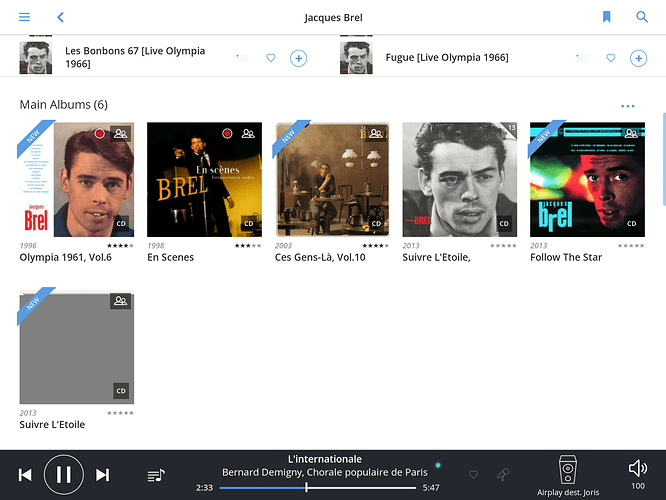This screenshot has height=500, width=666.
Task: Click record icon on Olympia 1961 album
Action: [99, 133]
